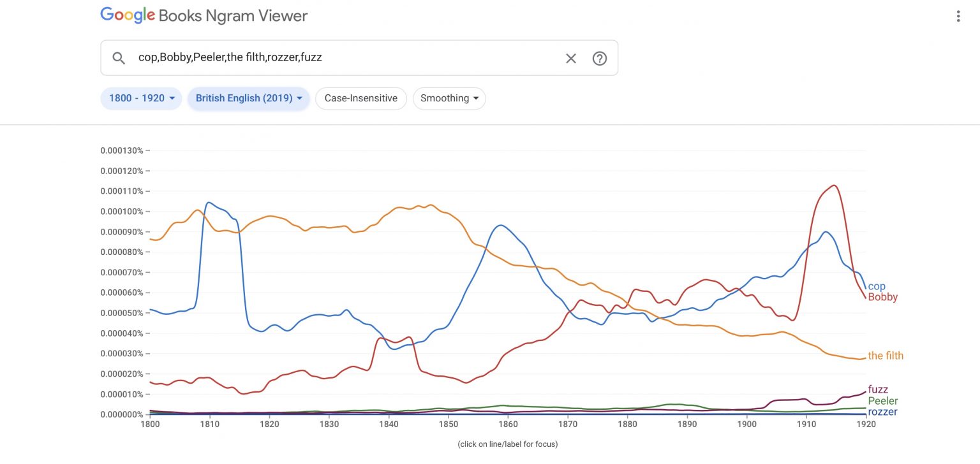Expand the Smoothing dropdown
Viewport: 980px width, 464px height.
coord(449,98)
